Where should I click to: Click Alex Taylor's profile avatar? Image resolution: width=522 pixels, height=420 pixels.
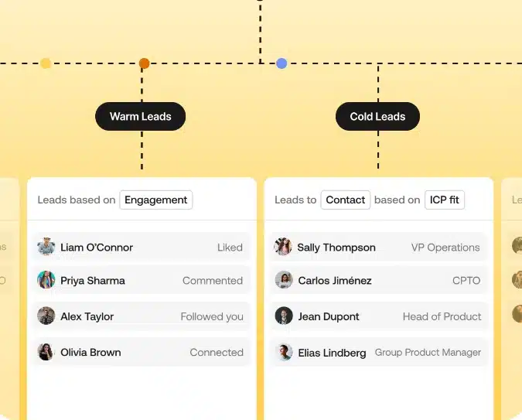[x=46, y=316]
